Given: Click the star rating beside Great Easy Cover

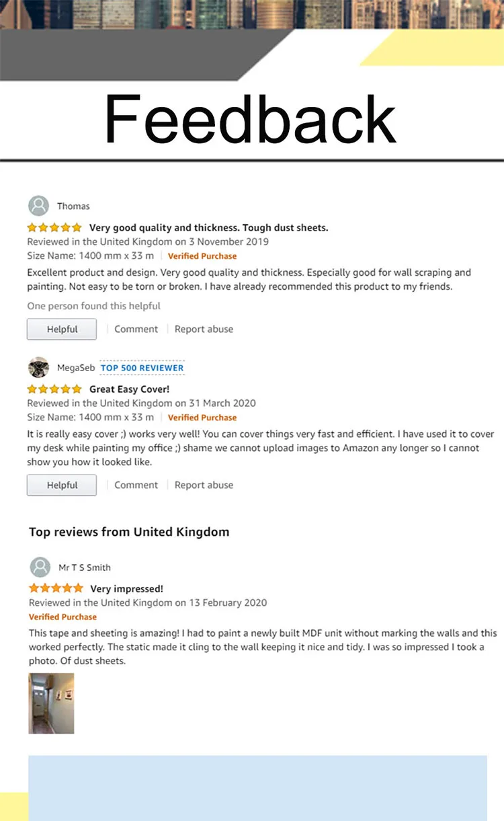Looking at the screenshot, I should click(54, 389).
